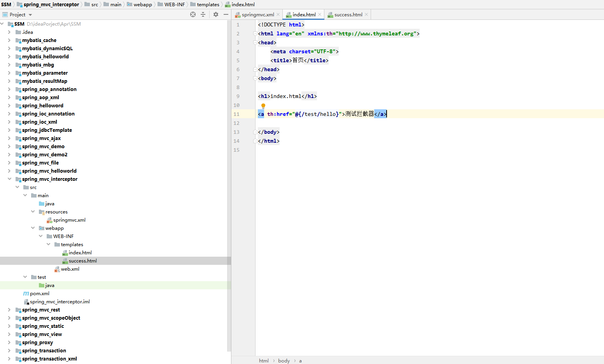Screen dimensions: 604x364
Task: Click spring_mvc_interceptor.iml file icon
Action: tap(26, 302)
